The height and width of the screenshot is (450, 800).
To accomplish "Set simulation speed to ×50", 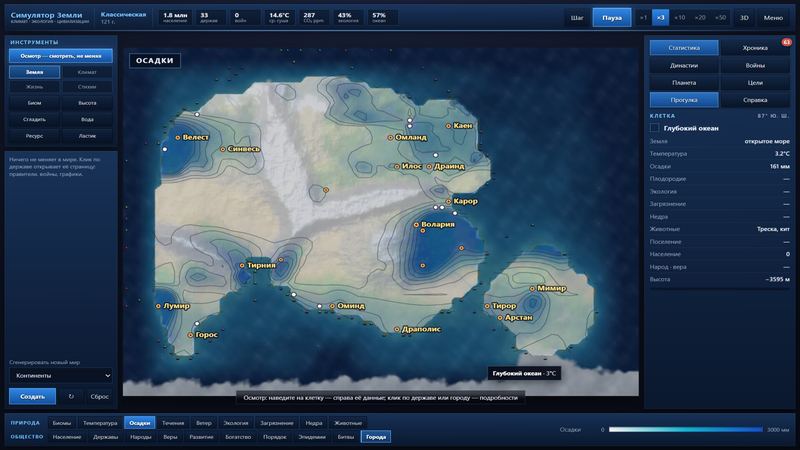I will coord(720,18).
